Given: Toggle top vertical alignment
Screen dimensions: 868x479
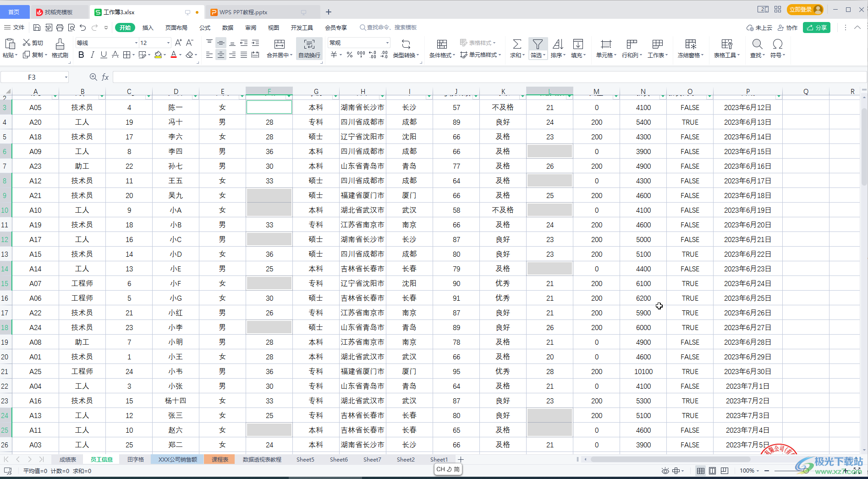Looking at the screenshot, I should [209, 43].
